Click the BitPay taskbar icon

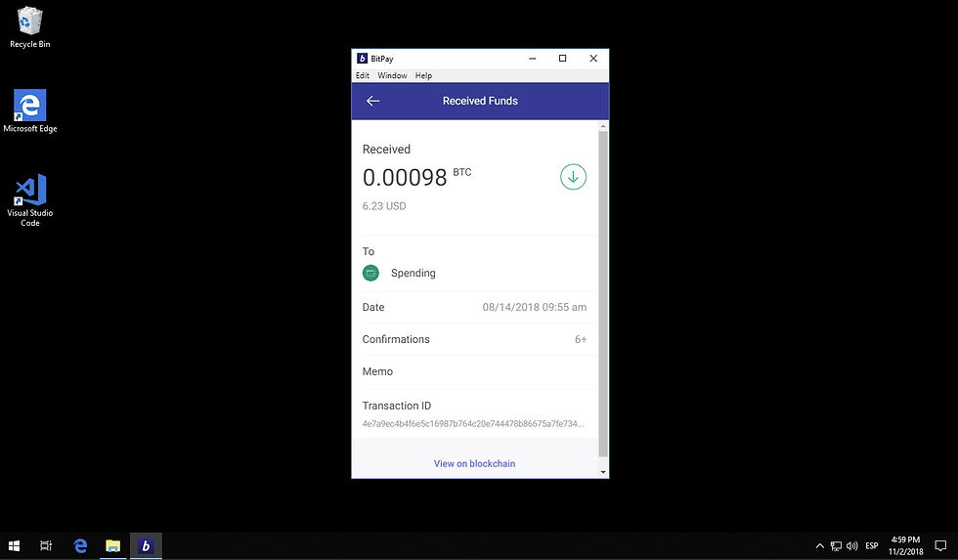click(146, 545)
